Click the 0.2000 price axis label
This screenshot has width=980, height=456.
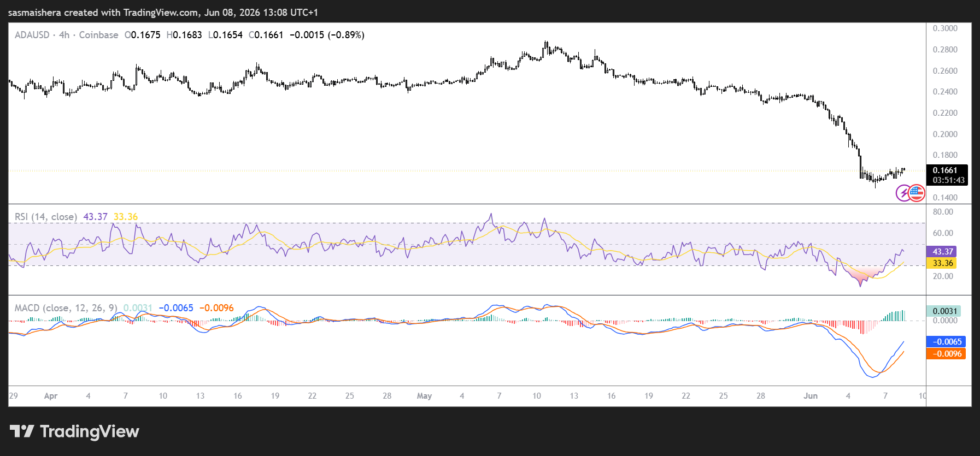[x=945, y=134]
